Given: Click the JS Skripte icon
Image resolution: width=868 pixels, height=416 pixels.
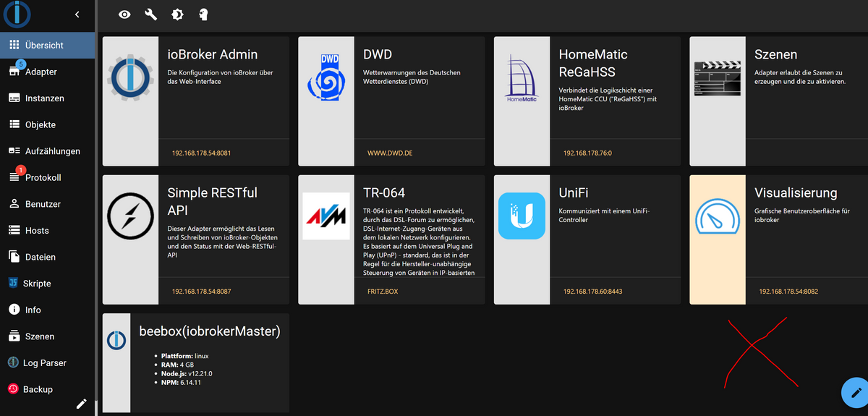Looking at the screenshot, I should [x=13, y=283].
